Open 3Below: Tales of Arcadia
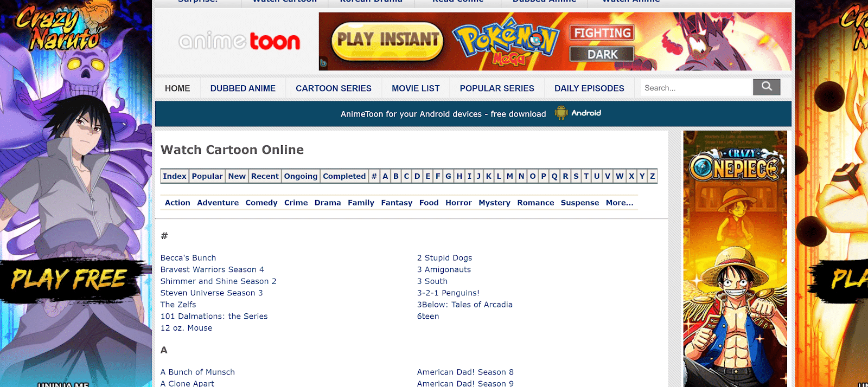Viewport: 868px width, 387px height. click(465, 305)
